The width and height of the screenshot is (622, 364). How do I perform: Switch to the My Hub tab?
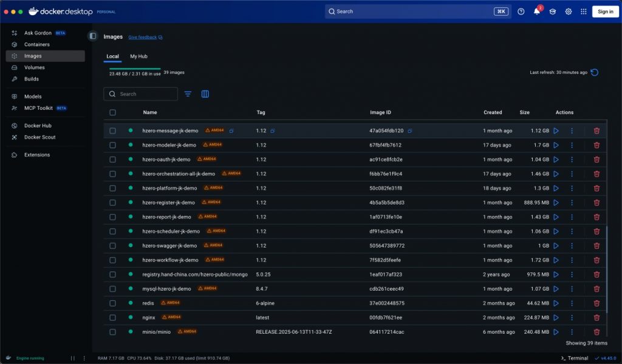(138, 56)
